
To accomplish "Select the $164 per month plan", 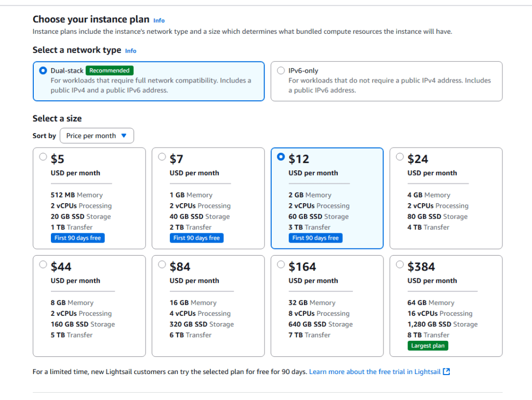I will (x=281, y=264).
